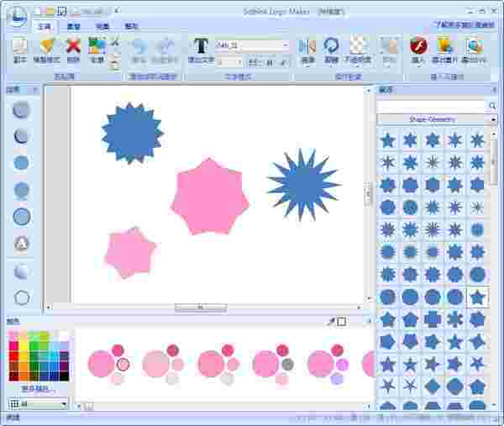Click the copy icon below the scissors
This screenshot has width=504, height=426.
click(114, 61)
